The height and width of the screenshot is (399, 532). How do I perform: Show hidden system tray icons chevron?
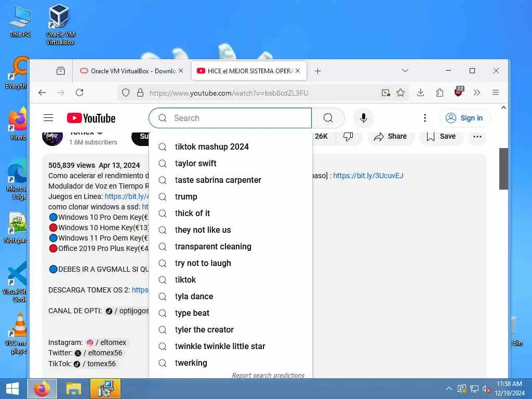(448, 389)
